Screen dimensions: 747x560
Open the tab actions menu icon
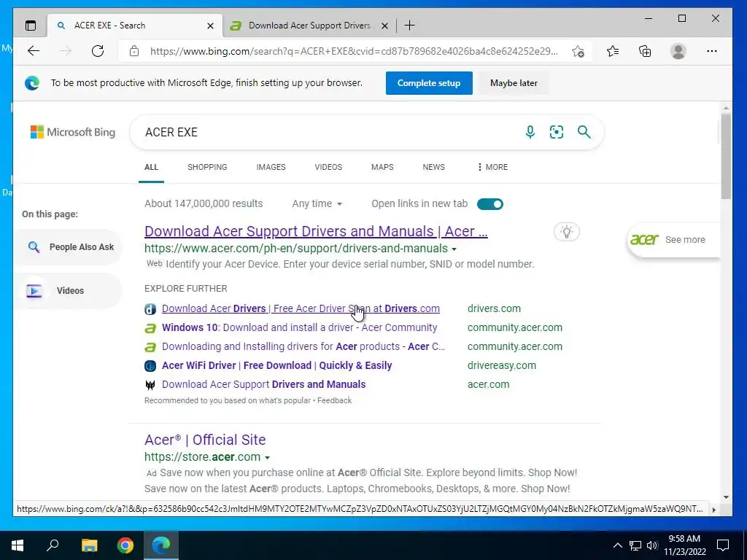pos(31,26)
